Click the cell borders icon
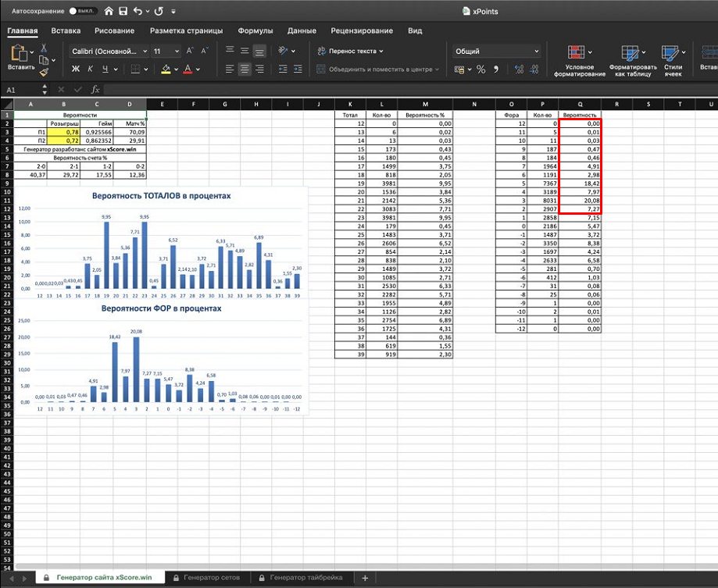 pyautogui.click(x=135, y=69)
